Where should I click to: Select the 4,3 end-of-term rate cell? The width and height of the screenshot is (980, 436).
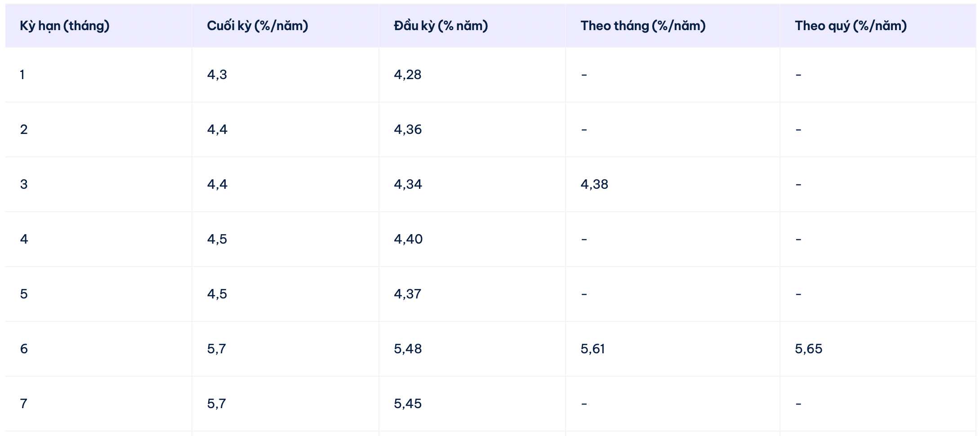coord(217,75)
